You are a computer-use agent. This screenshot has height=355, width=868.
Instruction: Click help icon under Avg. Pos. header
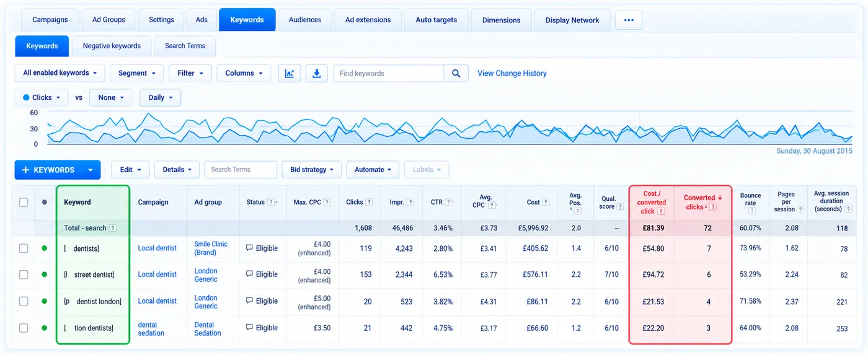(578, 211)
